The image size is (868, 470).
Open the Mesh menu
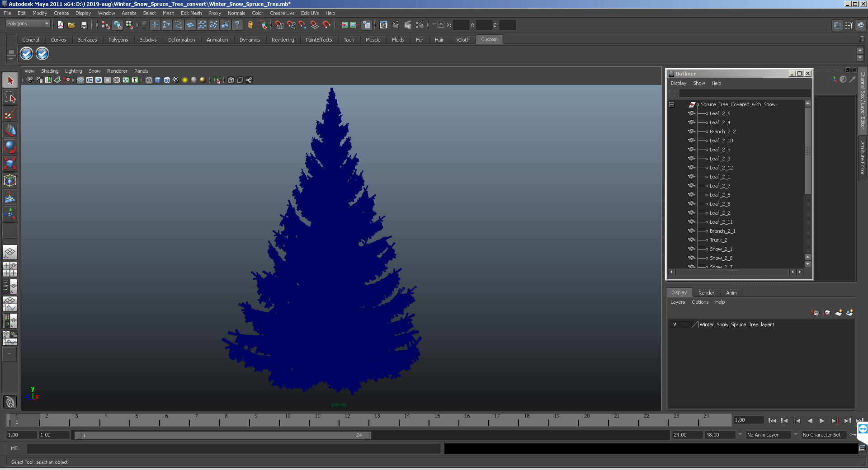(168, 13)
